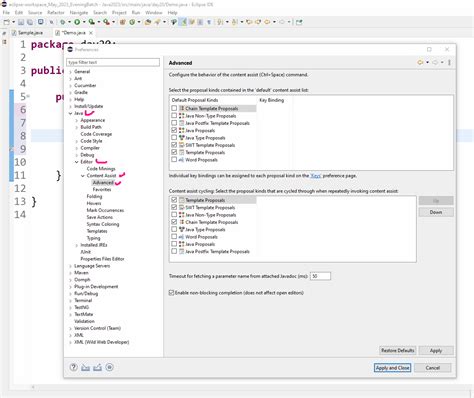
Task: Check Java Non-Type Proposals in default kinds
Action: (174, 116)
